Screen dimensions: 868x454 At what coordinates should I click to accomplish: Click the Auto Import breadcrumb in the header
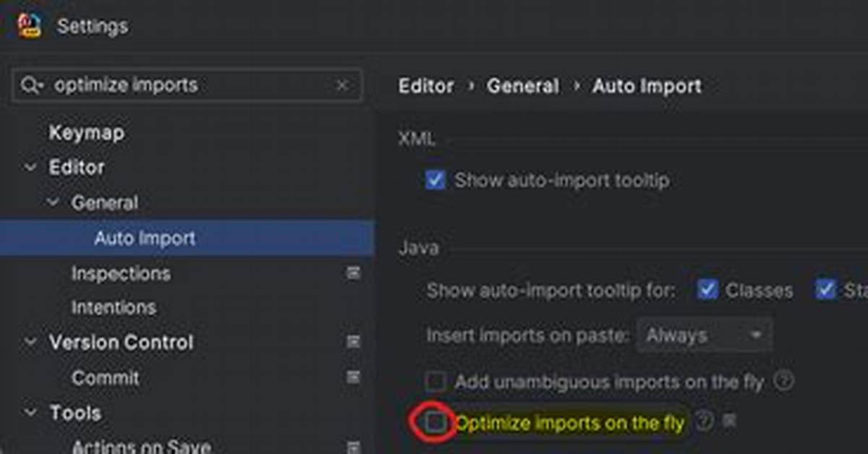647,86
